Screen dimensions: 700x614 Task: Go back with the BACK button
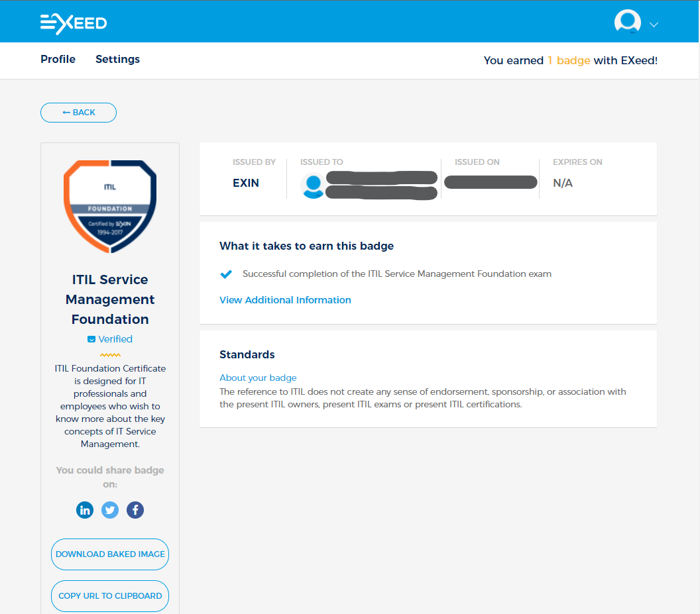pos(79,113)
